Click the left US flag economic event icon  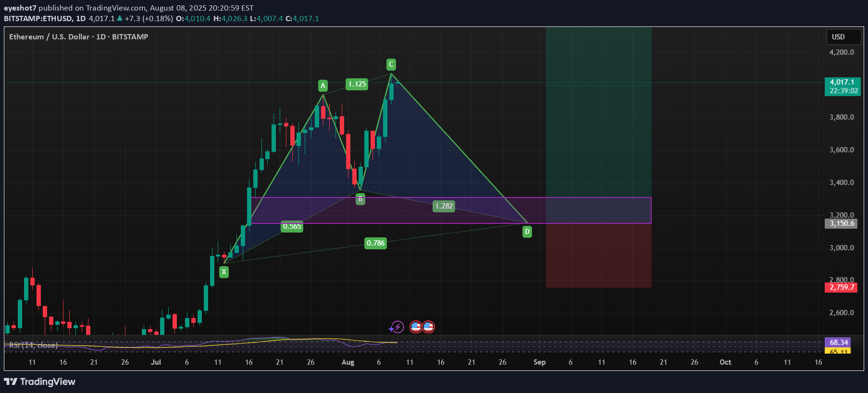tap(416, 327)
